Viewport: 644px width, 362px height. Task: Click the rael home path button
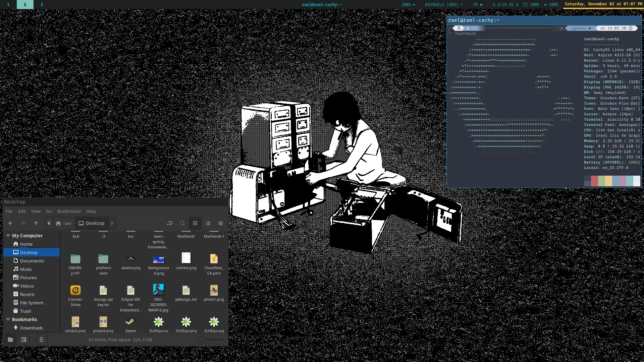(x=64, y=223)
